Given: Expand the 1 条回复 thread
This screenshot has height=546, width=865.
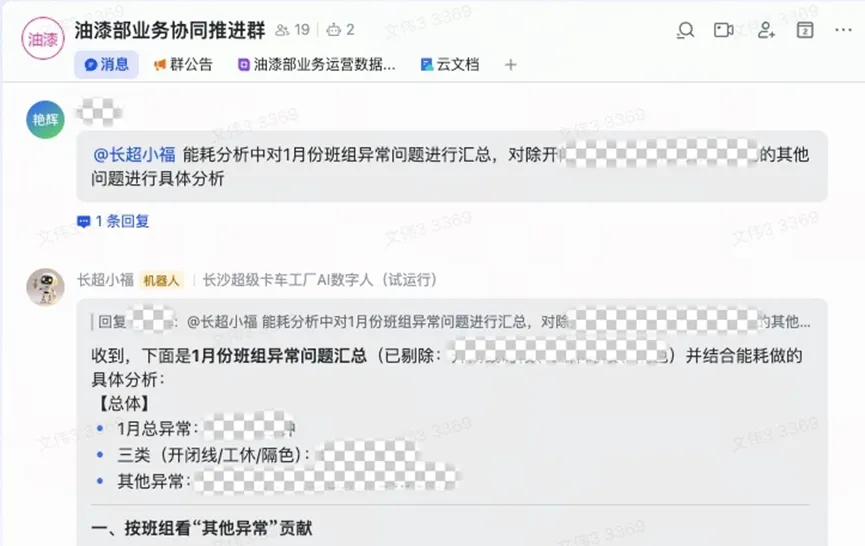Looking at the screenshot, I should click(114, 221).
